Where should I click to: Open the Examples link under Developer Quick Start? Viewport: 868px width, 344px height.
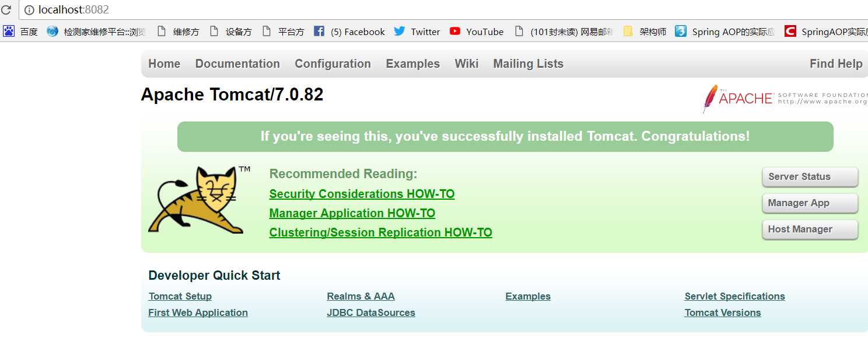tap(528, 296)
